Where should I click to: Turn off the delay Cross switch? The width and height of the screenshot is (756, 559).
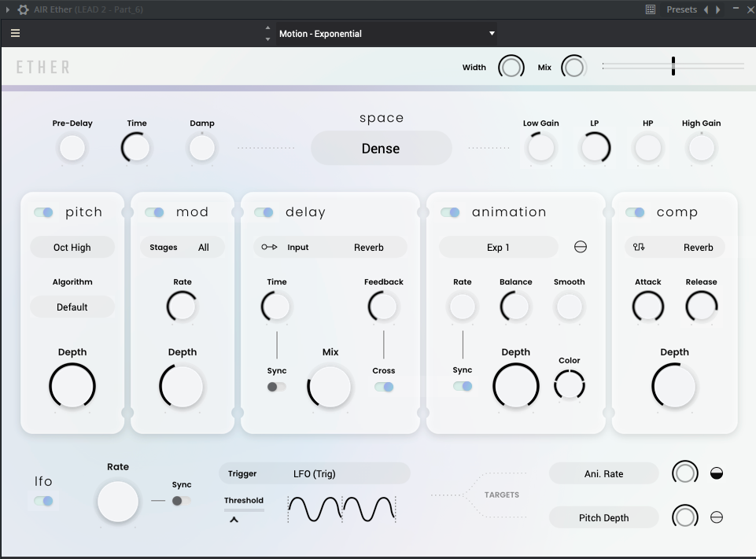point(384,387)
